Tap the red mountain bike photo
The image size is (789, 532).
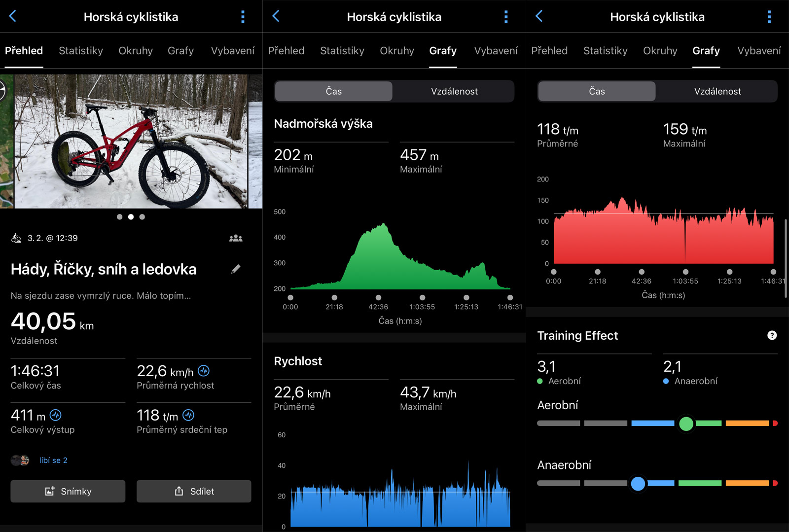[131, 142]
